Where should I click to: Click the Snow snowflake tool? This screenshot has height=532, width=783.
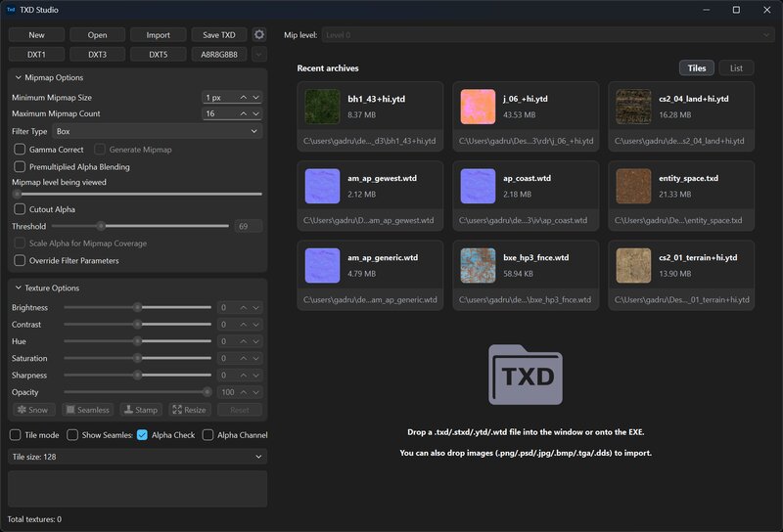[32, 410]
